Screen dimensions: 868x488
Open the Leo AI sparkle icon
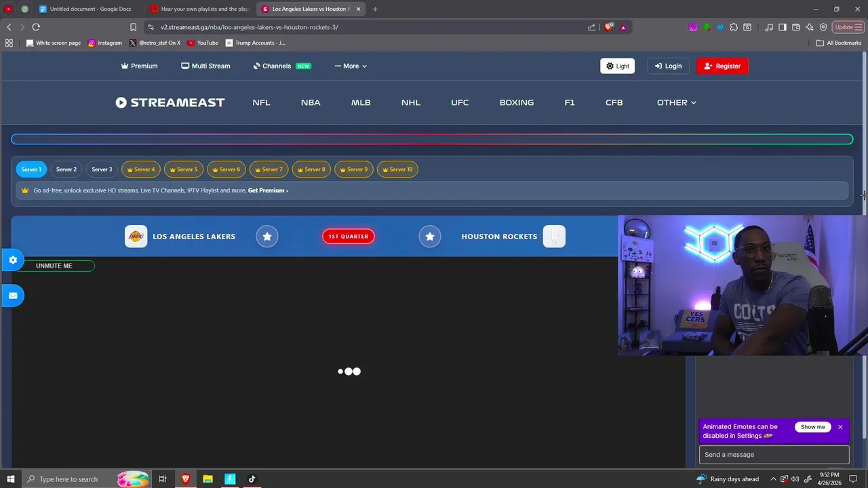(810, 27)
